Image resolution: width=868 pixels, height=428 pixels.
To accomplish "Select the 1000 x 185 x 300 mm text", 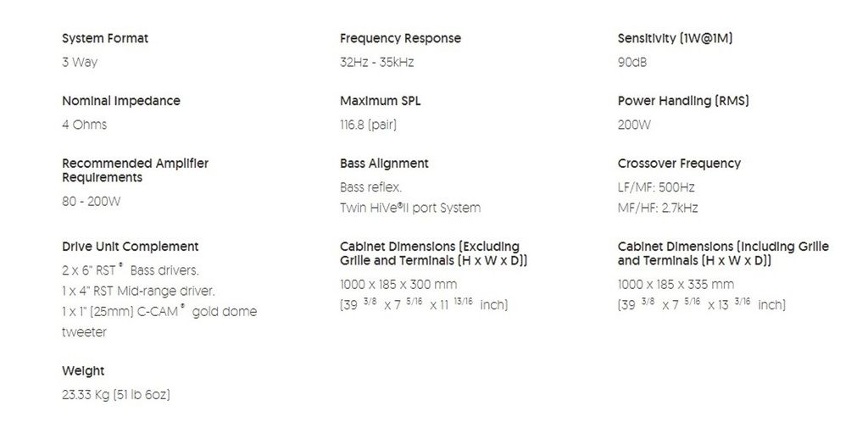I will pyautogui.click(x=398, y=285).
